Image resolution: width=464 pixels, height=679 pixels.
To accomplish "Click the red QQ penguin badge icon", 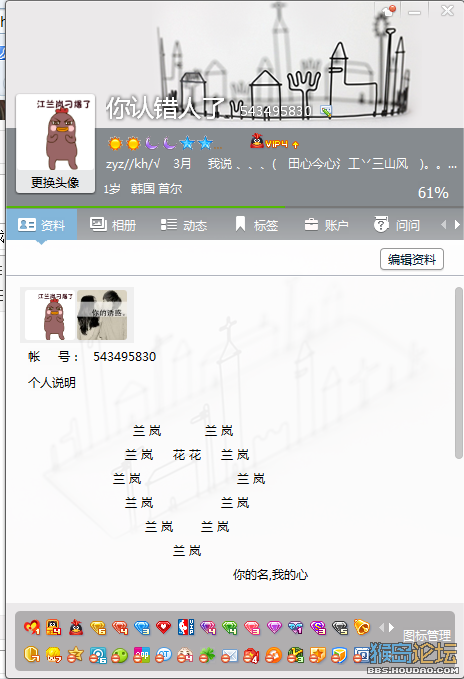I will [x=76, y=627].
